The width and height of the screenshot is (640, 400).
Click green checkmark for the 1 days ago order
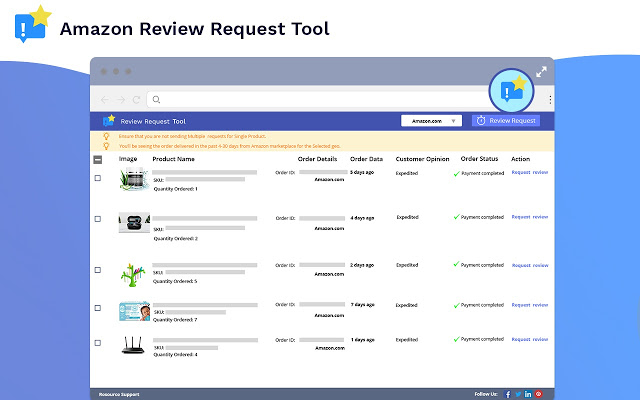[x=456, y=339]
